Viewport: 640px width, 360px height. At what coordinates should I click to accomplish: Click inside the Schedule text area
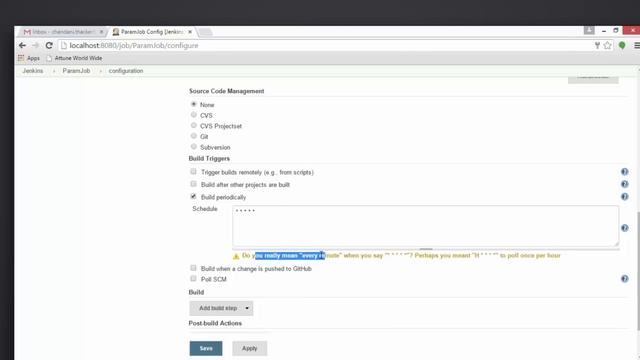coord(425,226)
